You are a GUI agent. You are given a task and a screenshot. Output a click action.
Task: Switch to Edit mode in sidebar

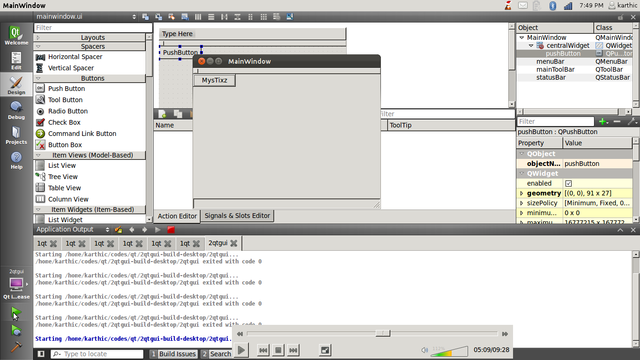(16, 61)
